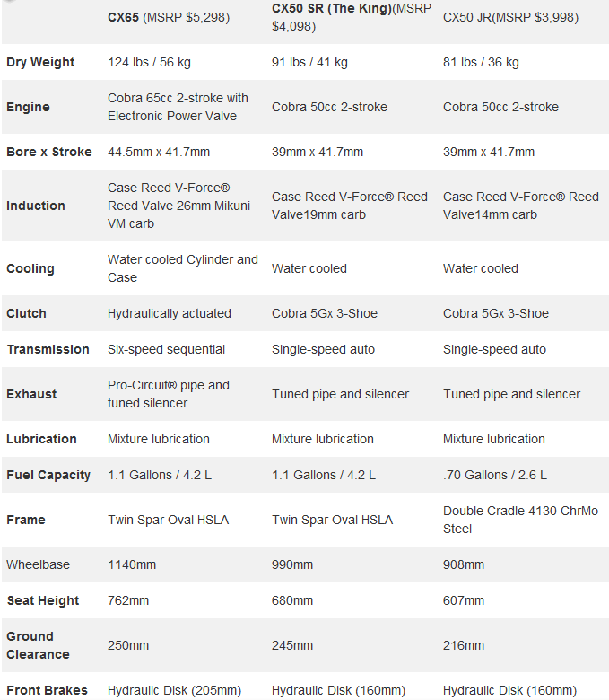Select the Fuel Capacity row label
The image size is (609, 700).
click(x=48, y=475)
